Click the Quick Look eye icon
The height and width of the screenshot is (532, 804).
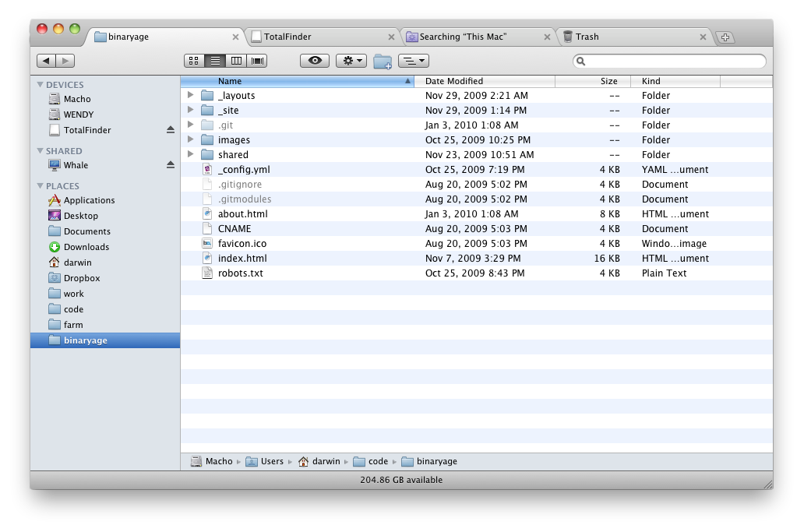(x=314, y=61)
